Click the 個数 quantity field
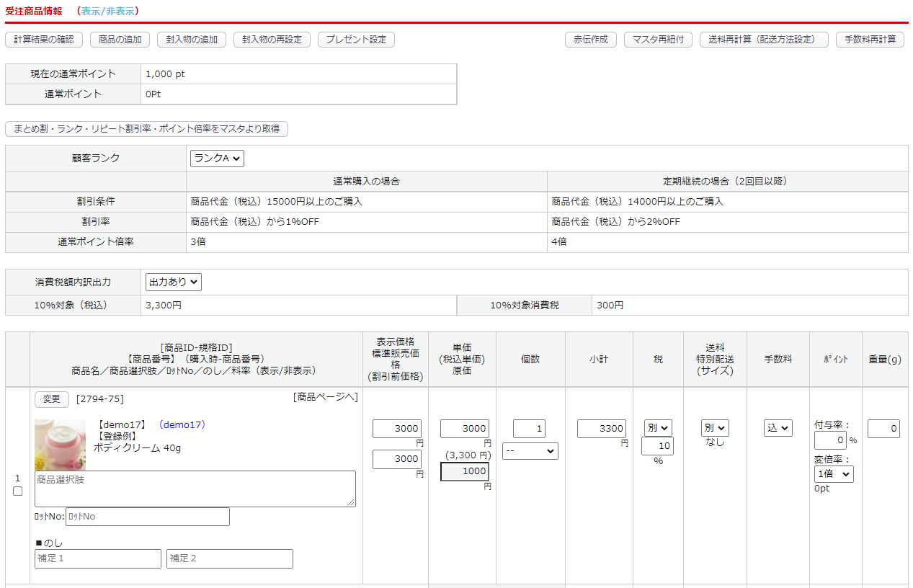 coord(529,429)
